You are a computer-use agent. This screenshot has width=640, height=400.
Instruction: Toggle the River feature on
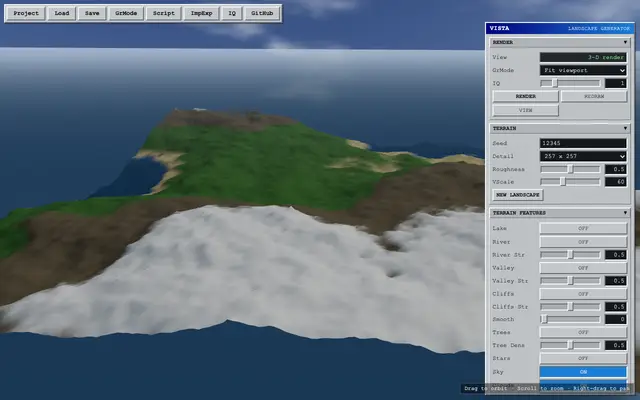pyautogui.click(x=583, y=242)
